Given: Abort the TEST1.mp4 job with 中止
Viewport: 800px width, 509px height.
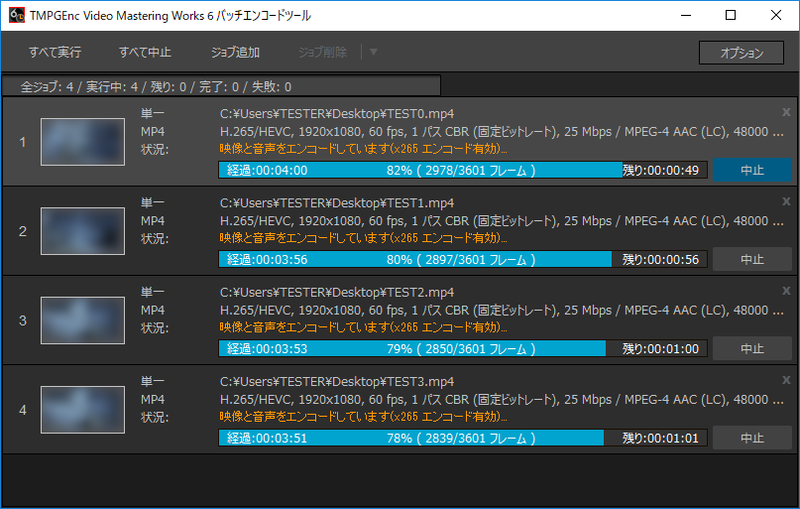Looking at the screenshot, I should click(752, 259).
